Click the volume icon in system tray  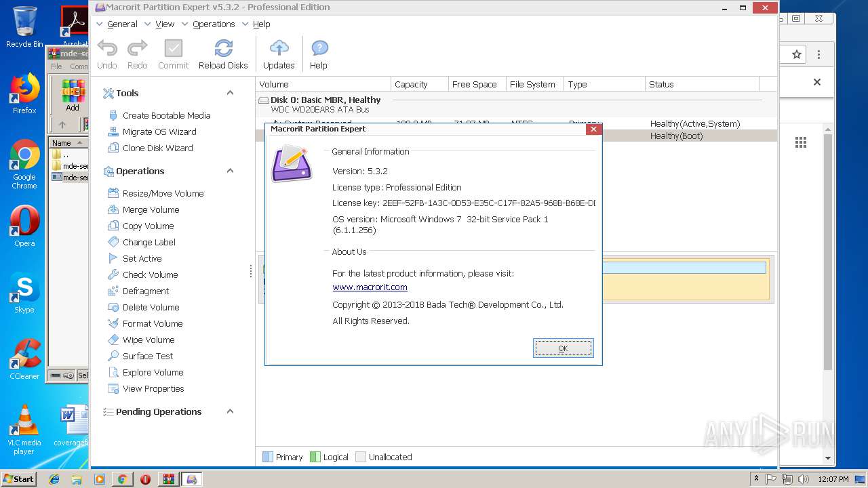point(804,479)
